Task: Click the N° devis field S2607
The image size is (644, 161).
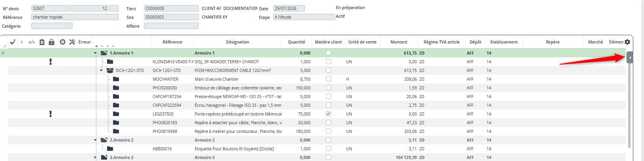Action: (50, 8)
